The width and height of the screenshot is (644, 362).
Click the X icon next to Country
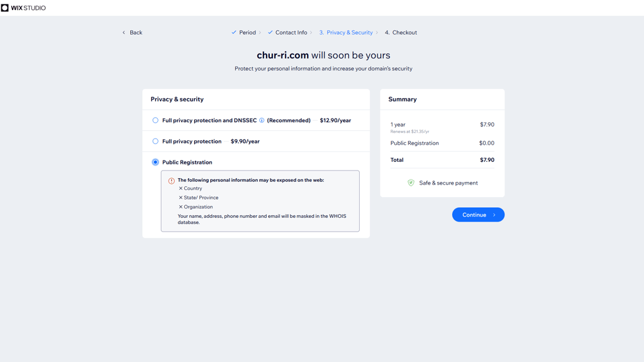180,188
